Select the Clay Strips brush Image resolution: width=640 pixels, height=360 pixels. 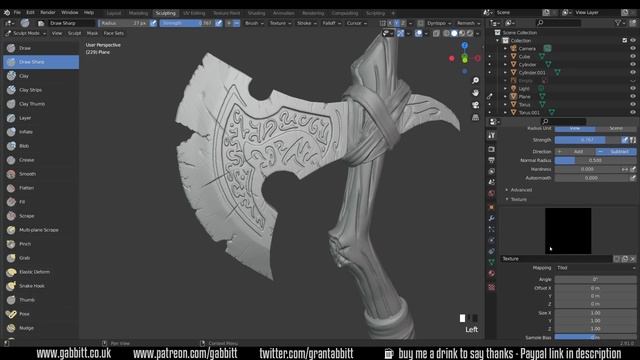(41, 90)
